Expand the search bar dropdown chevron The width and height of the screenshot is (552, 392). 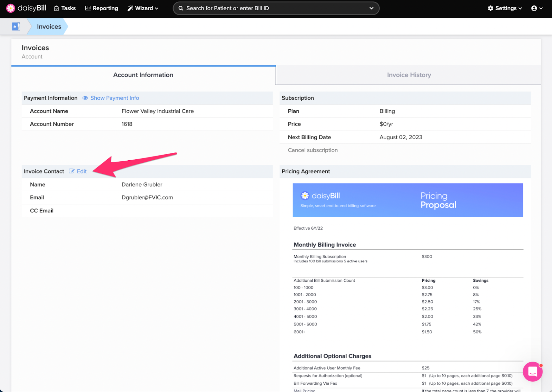pyautogui.click(x=371, y=8)
